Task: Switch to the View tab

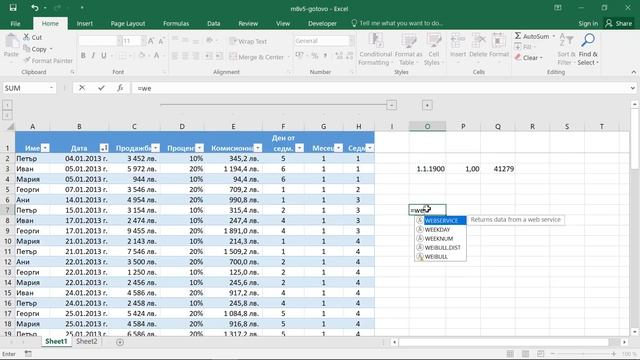Action: coord(283,23)
